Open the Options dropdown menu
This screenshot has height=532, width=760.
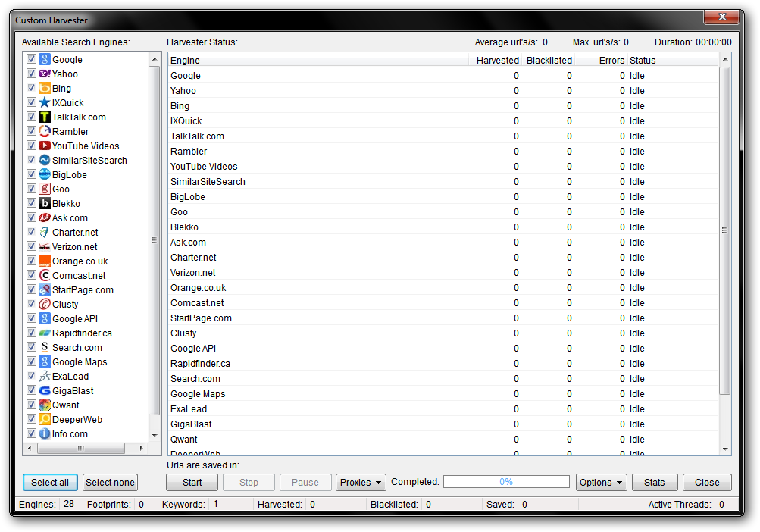pos(601,483)
